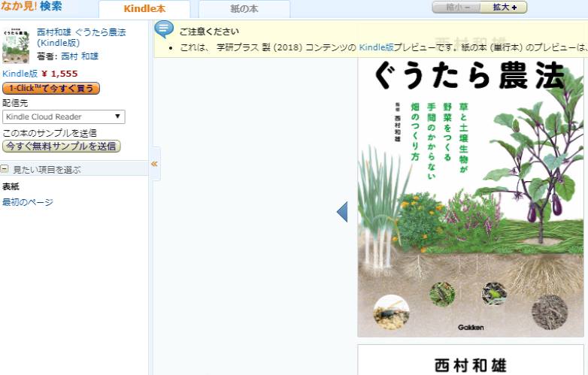Jump to 最初のページ
Screen dimensions: 588x375
(28, 202)
